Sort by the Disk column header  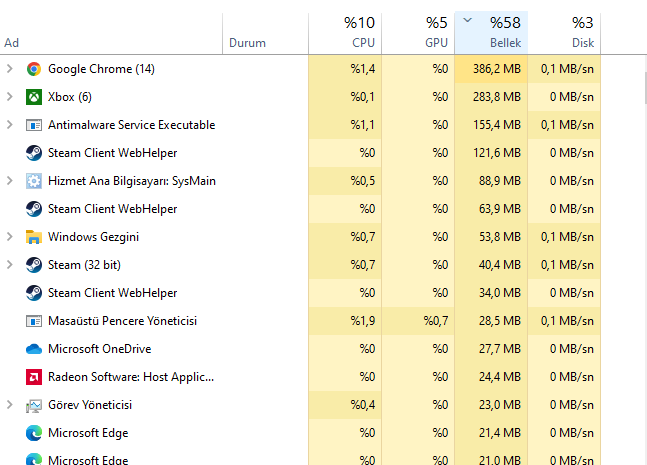[564, 33]
